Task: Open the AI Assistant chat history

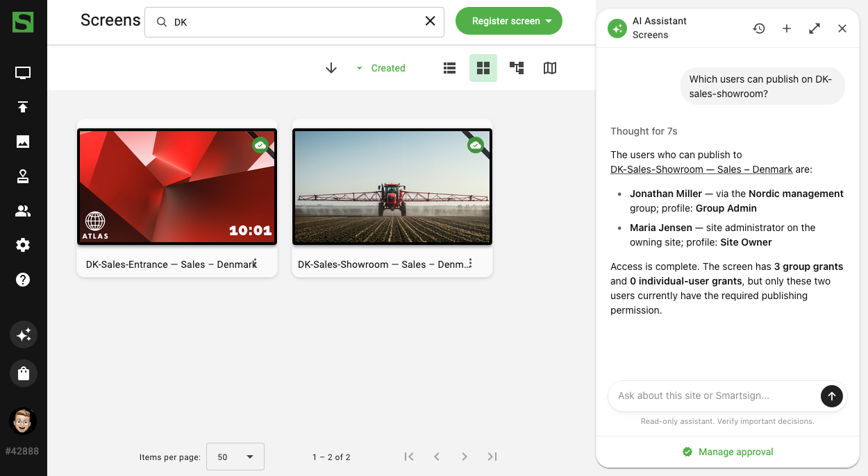Action: pyautogui.click(x=759, y=28)
